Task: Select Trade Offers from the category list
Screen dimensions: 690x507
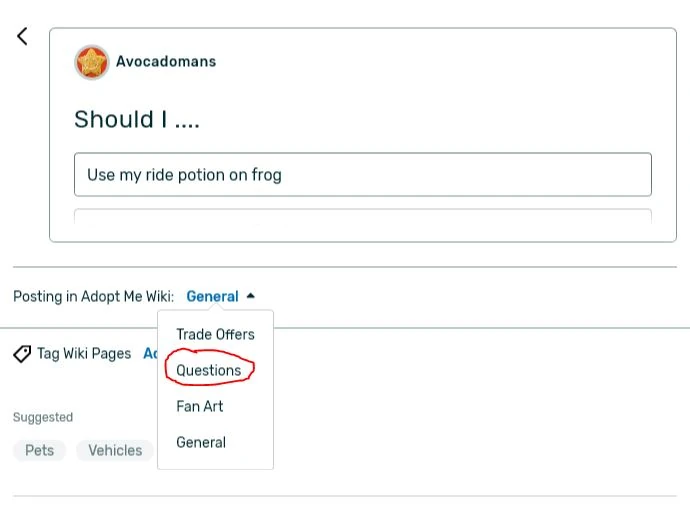Action: click(215, 334)
